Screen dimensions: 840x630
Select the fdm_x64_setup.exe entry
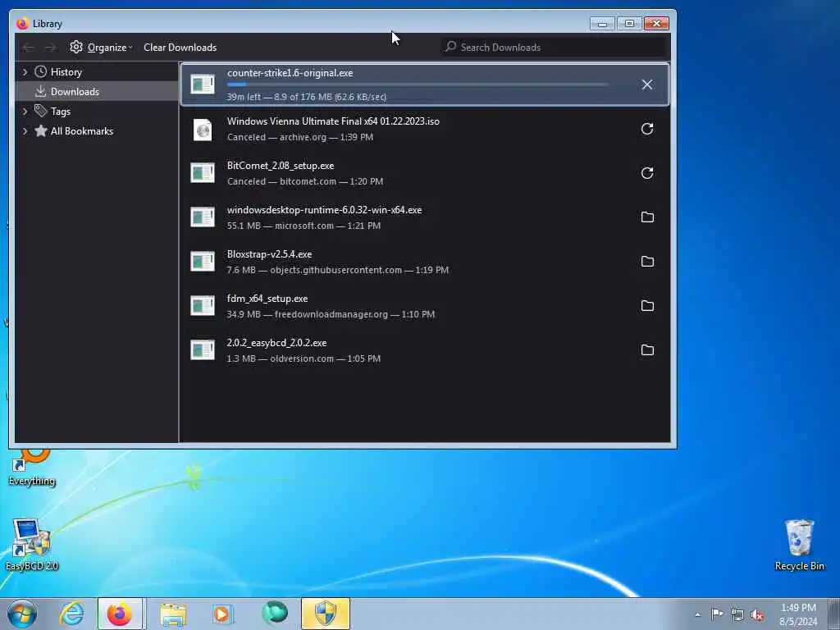click(x=425, y=306)
